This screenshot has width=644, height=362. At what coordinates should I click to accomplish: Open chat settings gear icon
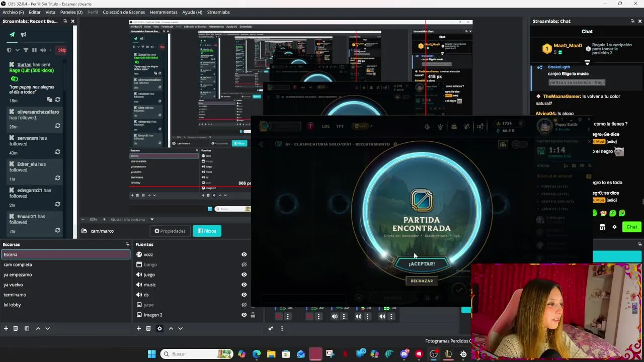614,227
